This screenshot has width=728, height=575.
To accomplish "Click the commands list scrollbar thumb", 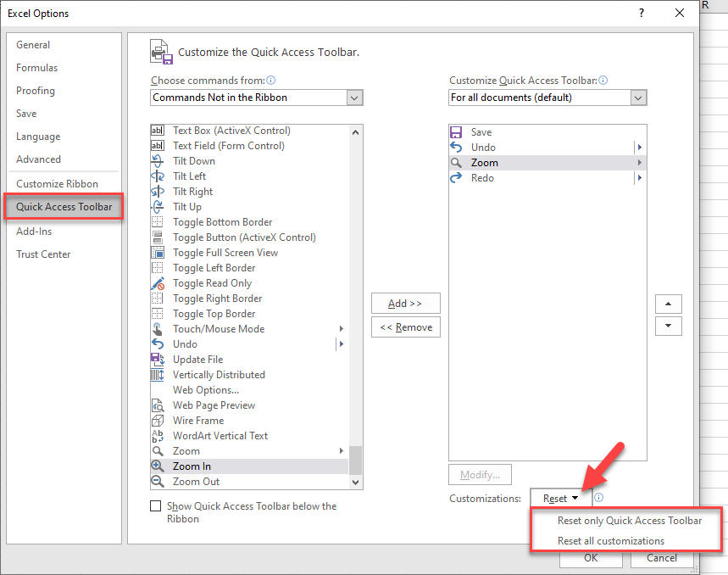I will tap(356, 461).
